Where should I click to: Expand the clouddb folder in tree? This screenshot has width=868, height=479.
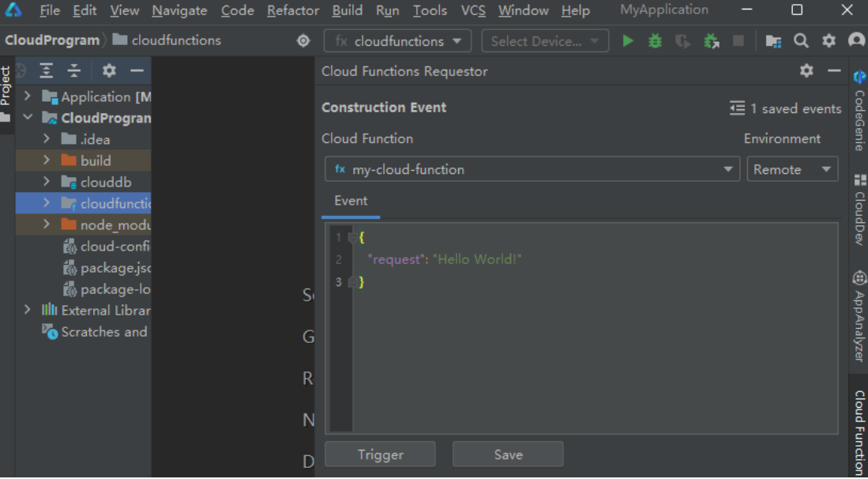(x=47, y=183)
